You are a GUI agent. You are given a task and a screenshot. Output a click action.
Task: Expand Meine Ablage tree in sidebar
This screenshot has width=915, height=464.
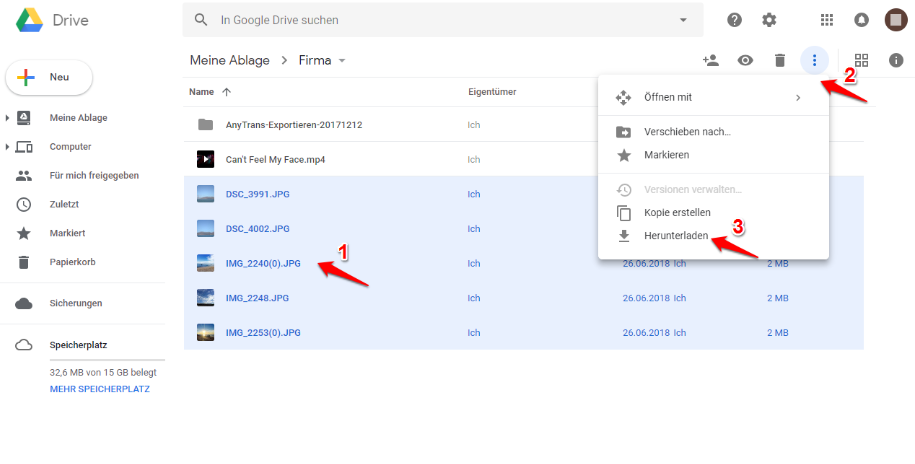8,118
